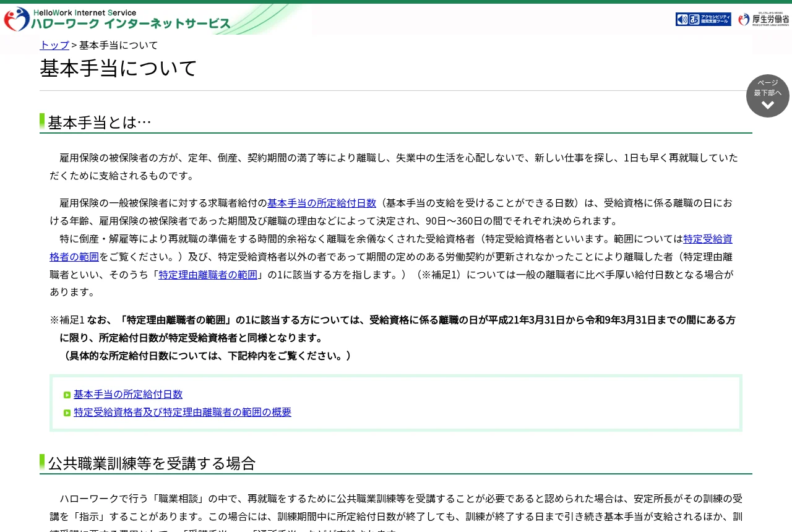Open the 厚生労働省 ministry logo link
The width and height of the screenshot is (792, 532).
pos(764,19)
